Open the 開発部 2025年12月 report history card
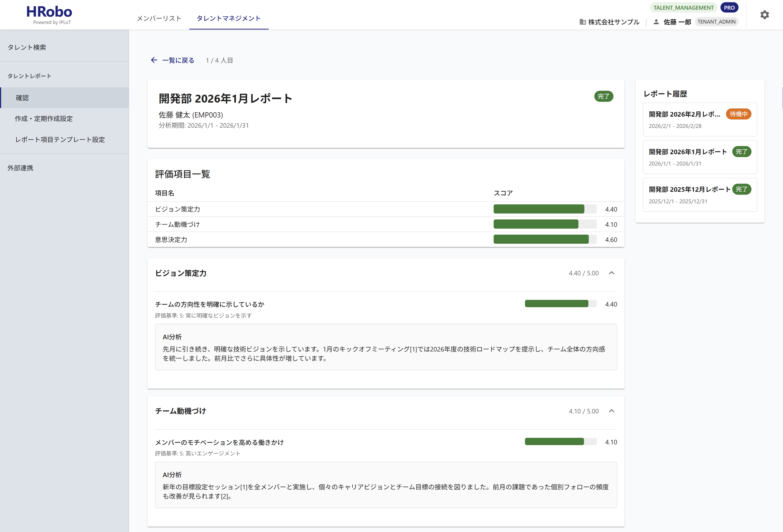The image size is (783, 532). point(700,194)
